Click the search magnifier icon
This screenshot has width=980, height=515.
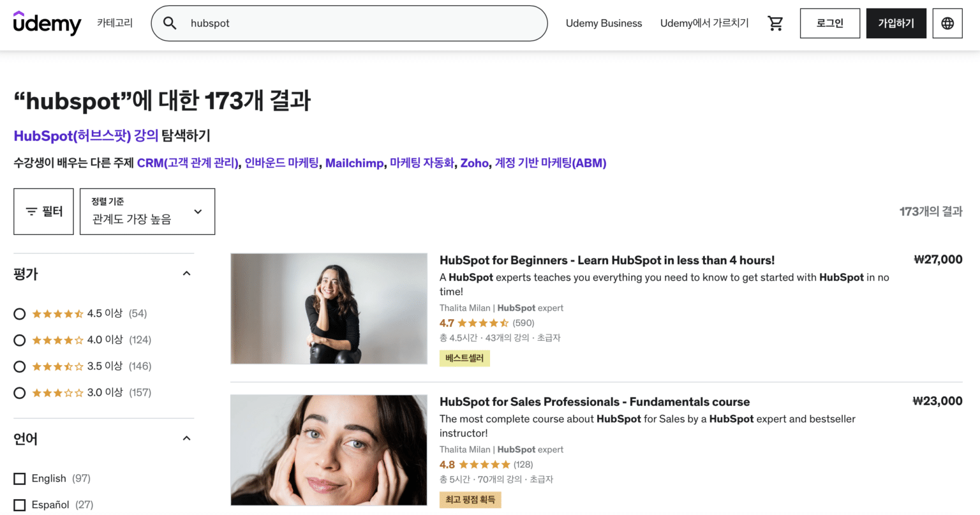[x=170, y=23]
